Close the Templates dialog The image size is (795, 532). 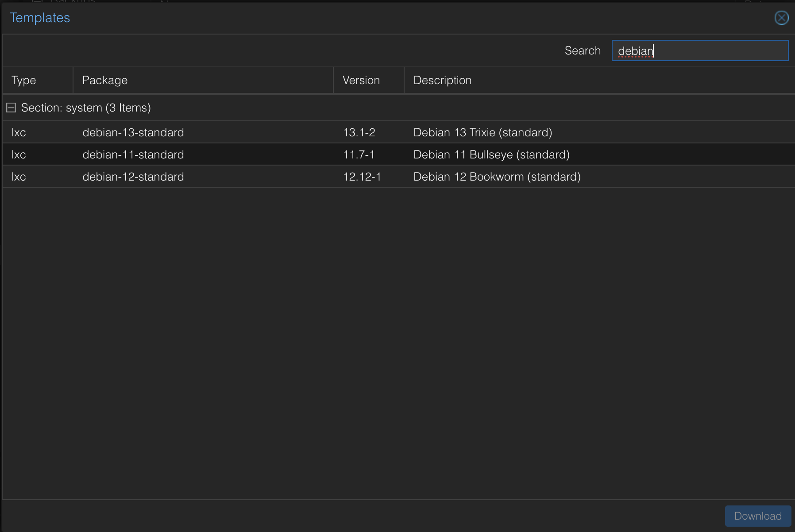[781, 18]
